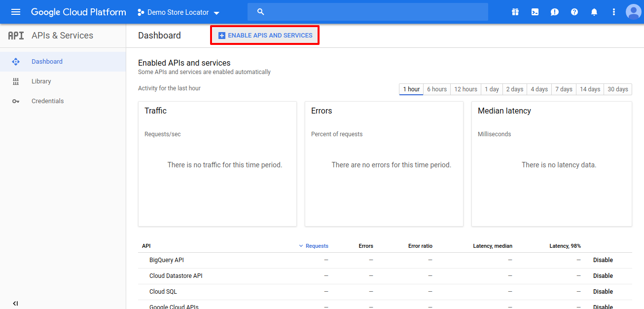
Task: Open the help question mark icon
Action: [x=574, y=12]
